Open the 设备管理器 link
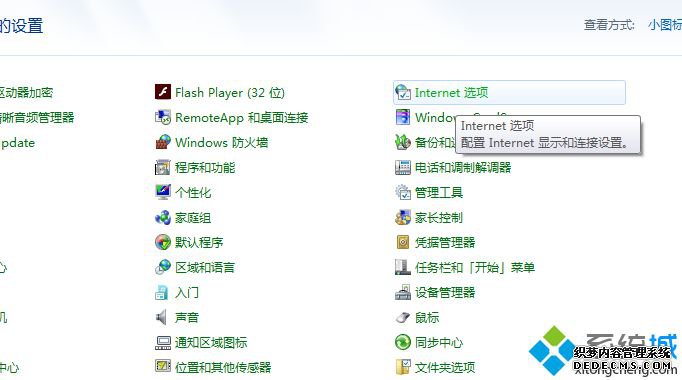Screen dimensions: 682x380 (445, 293)
